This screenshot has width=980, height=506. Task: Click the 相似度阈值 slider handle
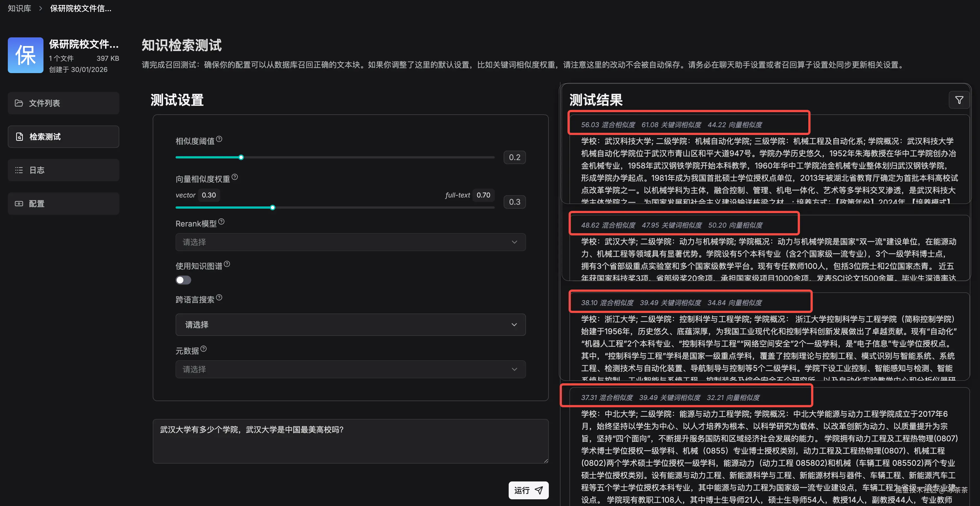(241, 157)
